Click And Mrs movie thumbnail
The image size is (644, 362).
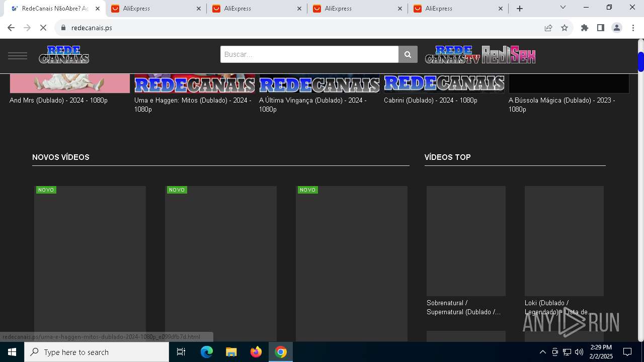(x=70, y=83)
